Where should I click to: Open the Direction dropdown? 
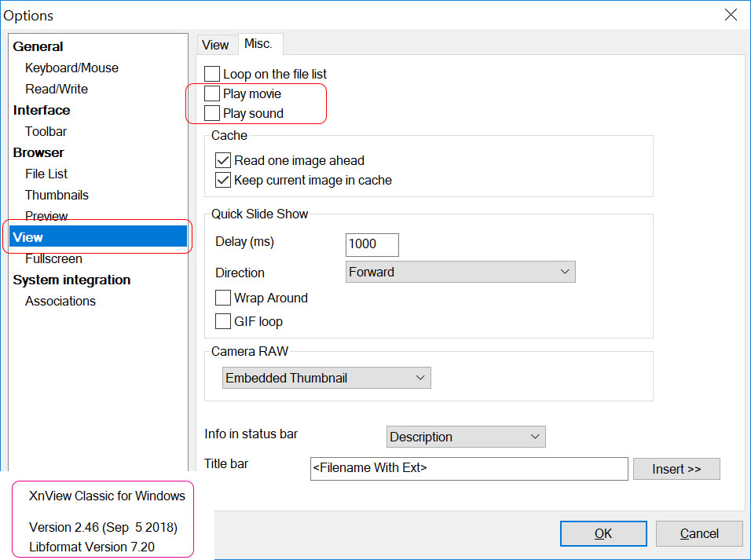[x=460, y=273]
